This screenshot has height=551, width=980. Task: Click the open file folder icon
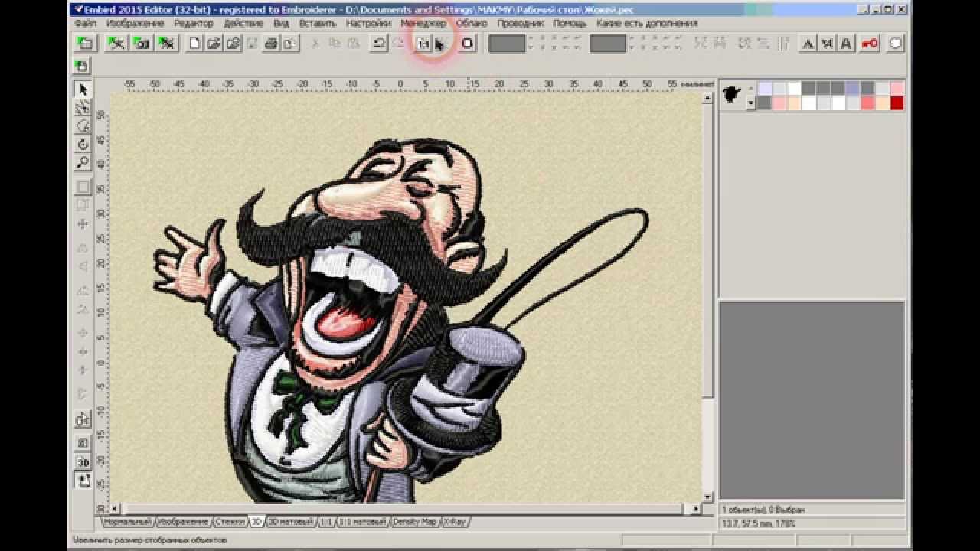pos(214,44)
